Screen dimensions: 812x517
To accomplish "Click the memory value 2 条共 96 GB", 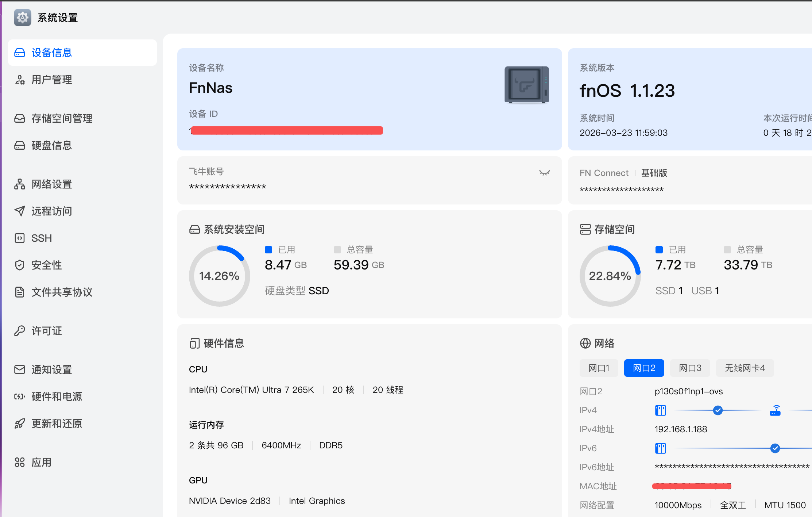I will pos(216,445).
